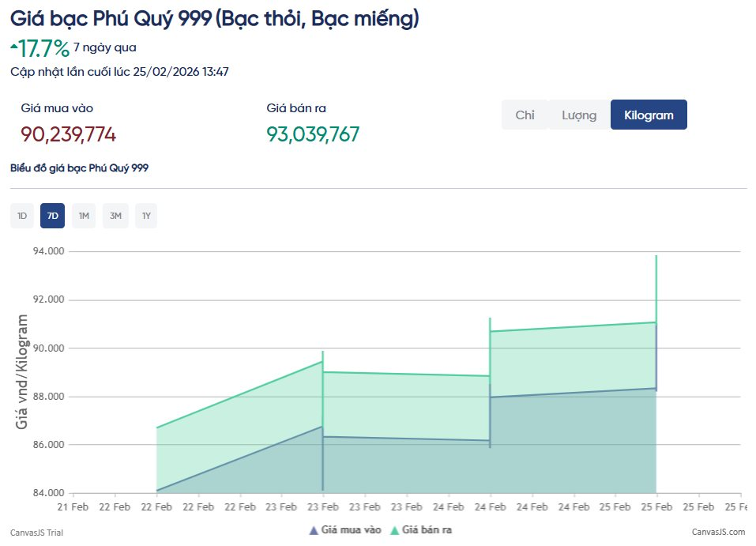
Task: Click the green triangle legend marker for Giá bán ra
Action: tap(395, 530)
